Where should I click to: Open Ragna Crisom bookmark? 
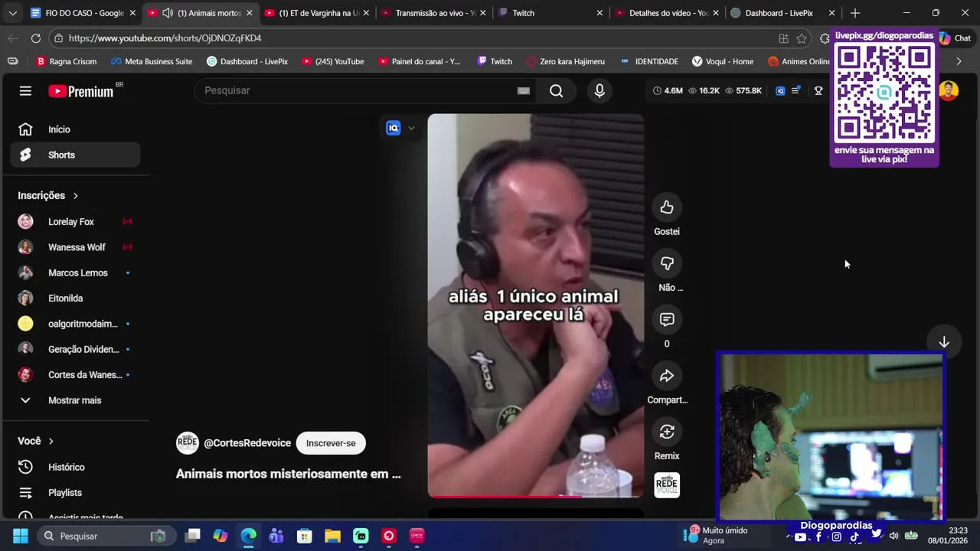pos(67,61)
